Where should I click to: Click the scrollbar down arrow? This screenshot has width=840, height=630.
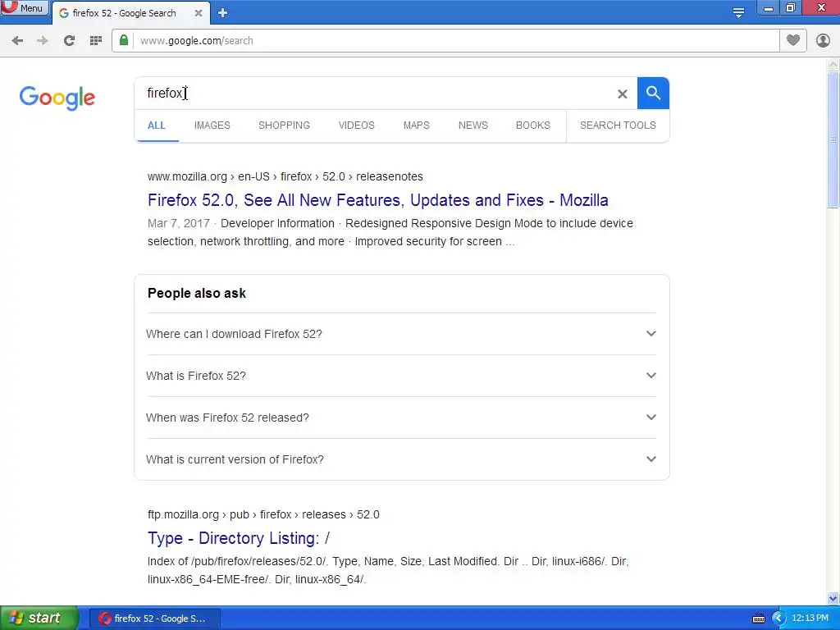[833, 598]
